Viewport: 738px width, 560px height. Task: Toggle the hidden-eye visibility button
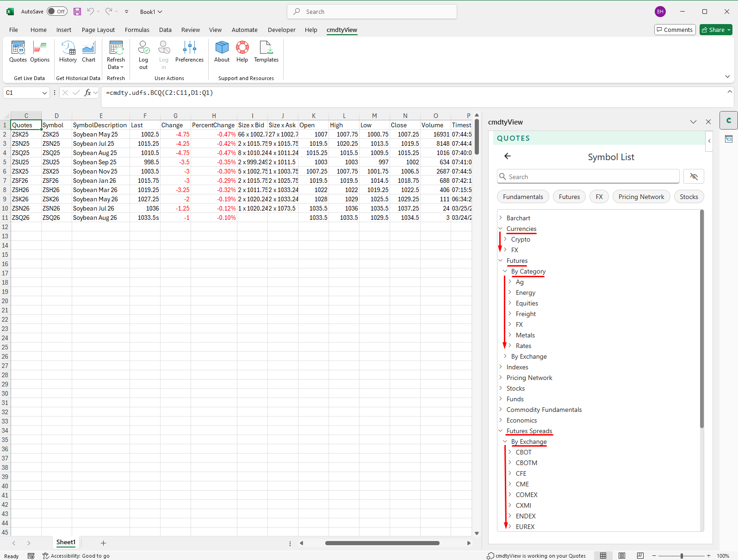pos(694,176)
